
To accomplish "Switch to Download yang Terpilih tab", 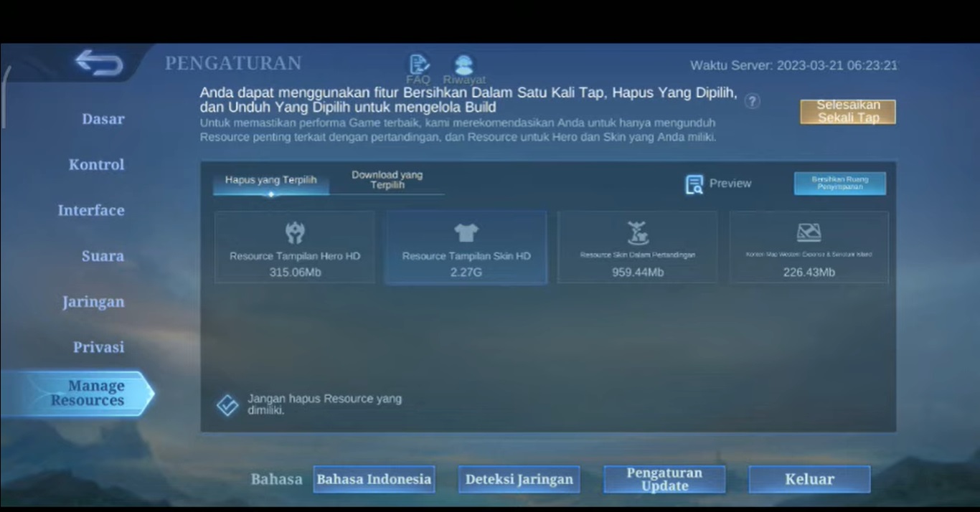I will [387, 181].
